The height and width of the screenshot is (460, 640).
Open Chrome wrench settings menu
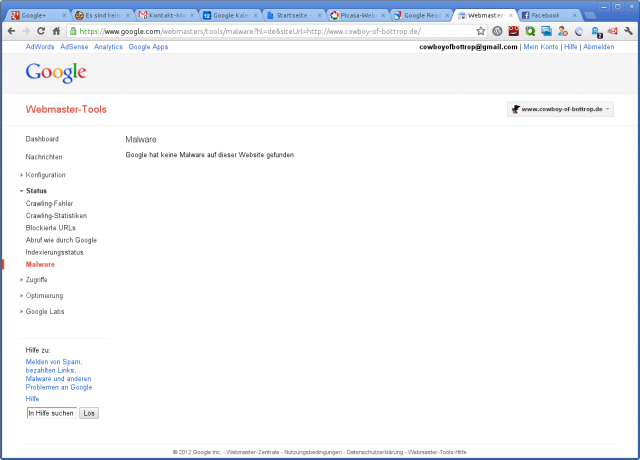(x=627, y=31)
